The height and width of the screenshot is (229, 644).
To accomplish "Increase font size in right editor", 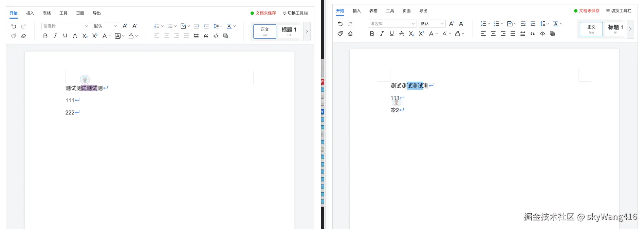I will [x=452, y=24].
